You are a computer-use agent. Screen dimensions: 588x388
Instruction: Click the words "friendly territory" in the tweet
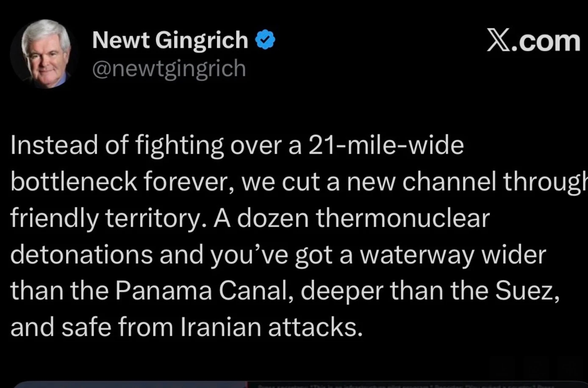(105, 219)
